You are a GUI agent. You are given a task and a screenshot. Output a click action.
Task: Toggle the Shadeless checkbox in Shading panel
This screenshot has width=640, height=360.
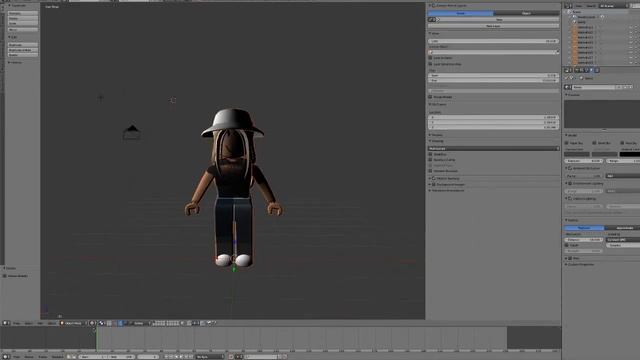click(430, 154)
